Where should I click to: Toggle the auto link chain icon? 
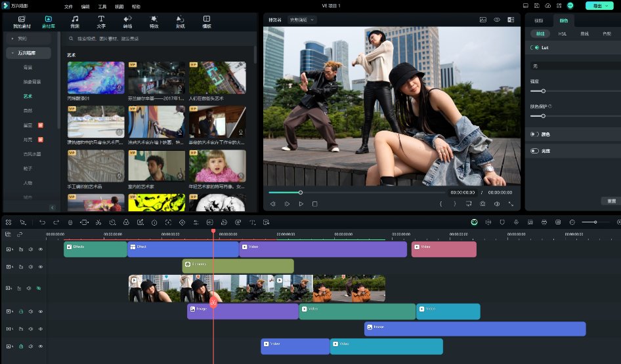click(20, 235)
